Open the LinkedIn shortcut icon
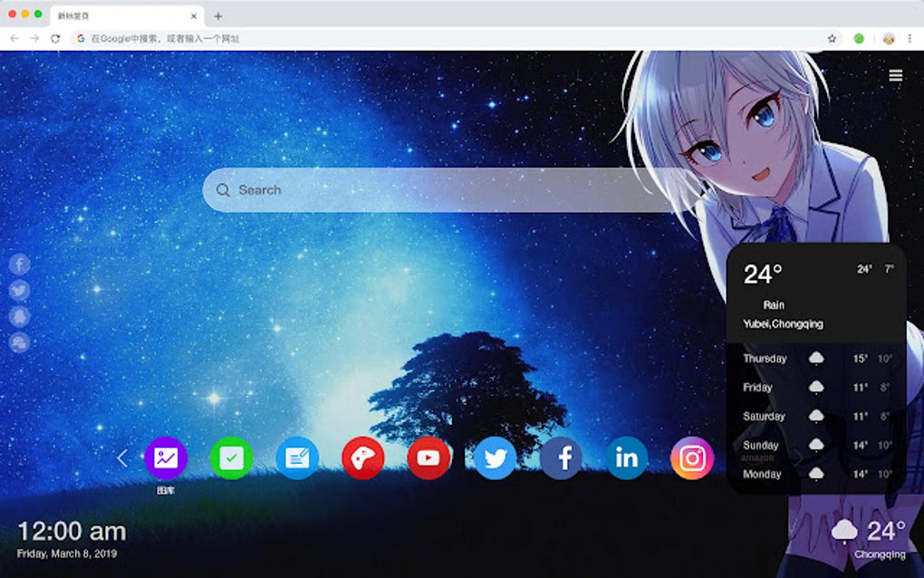The height and width of the screenshot is (578, 924). pyautogui.click(x=626, y=458)
